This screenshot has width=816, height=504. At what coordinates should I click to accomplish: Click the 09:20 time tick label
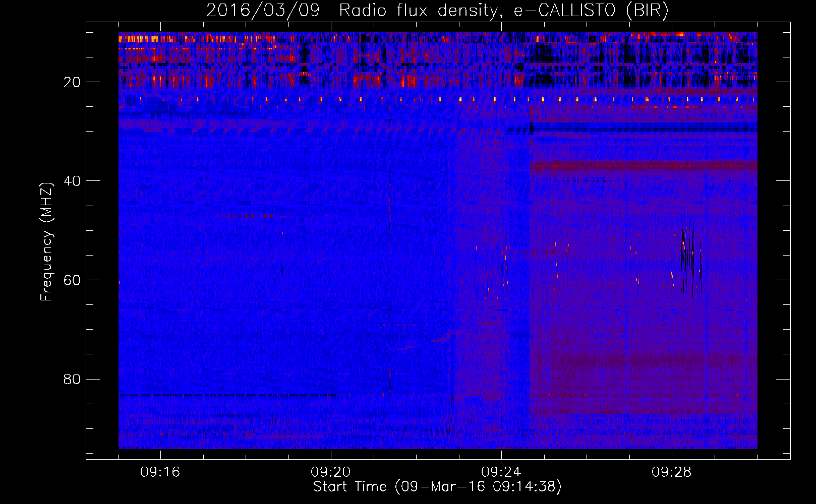pyautogui.click(x=331, y=472)
